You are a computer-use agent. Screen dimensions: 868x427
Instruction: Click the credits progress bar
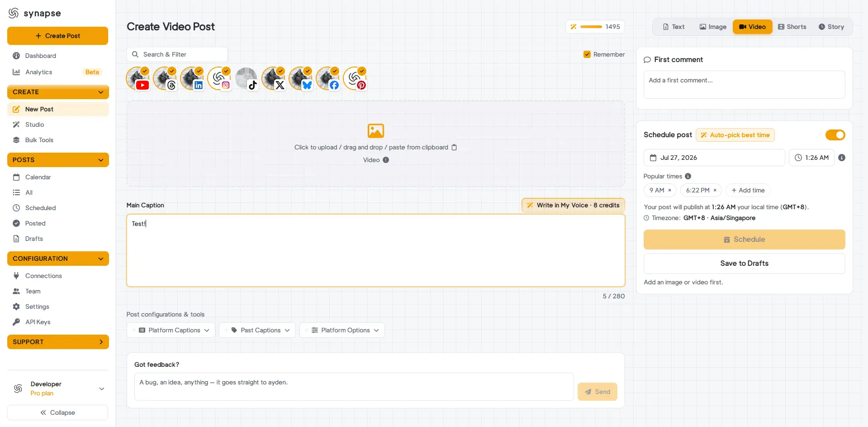591,27
